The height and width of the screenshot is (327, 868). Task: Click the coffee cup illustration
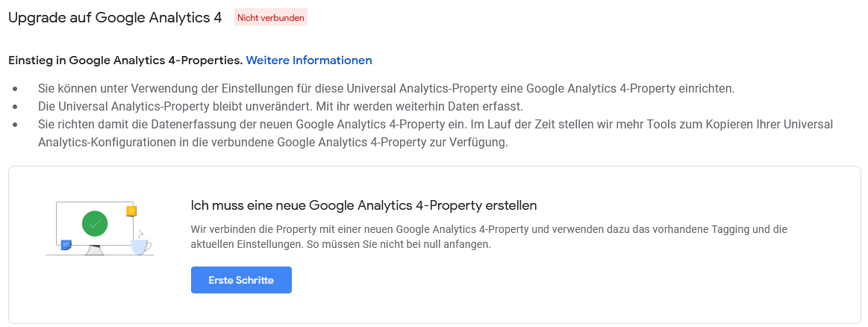tap(140, 247)
